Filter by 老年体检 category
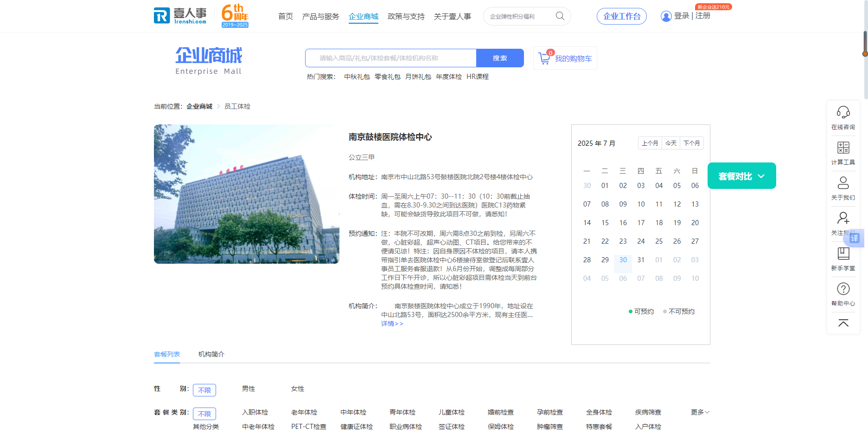Viewport: 868px width, 434px height. pyautogui.click(x=304, y=412)
